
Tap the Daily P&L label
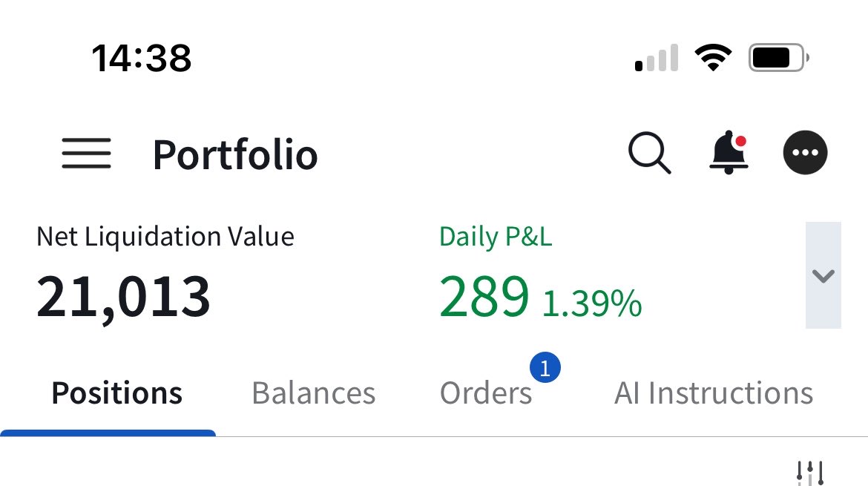[x=496, y=237]
